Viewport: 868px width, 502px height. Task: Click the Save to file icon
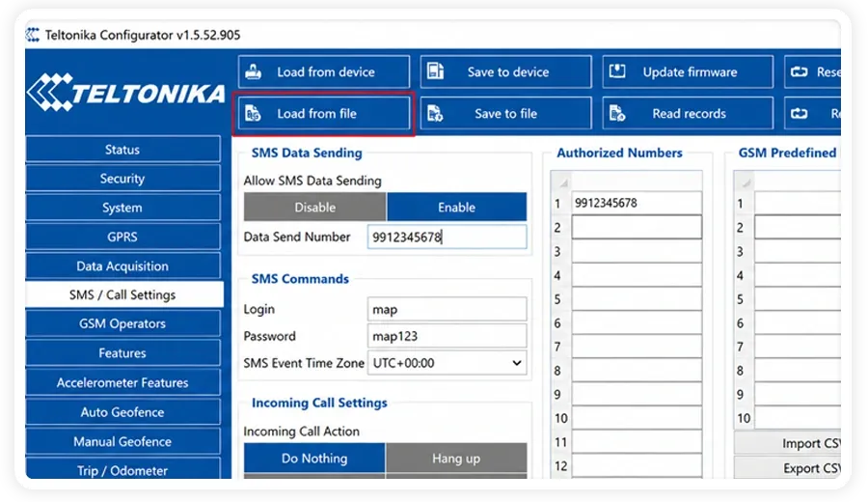(x=435, y=113)
